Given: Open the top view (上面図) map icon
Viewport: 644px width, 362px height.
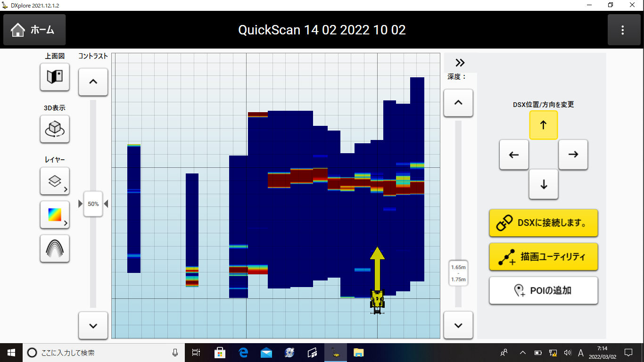Looking at the screenshot, I should [55, 76].
